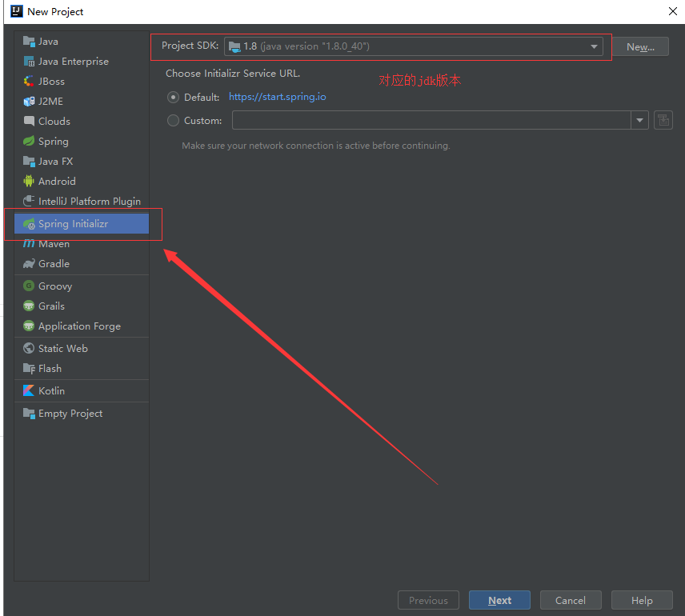Click the Android robot icon
The width and height of the screenshot is (685, 616).
(x=29, y=181)
